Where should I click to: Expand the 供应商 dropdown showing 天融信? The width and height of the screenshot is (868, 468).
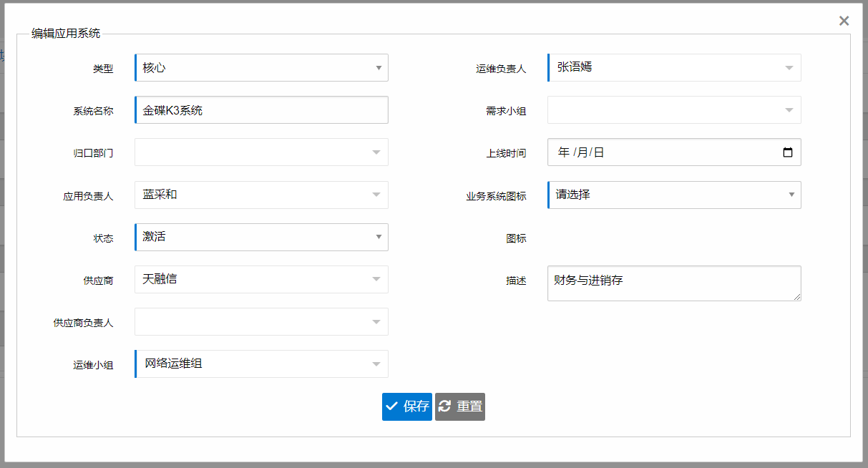(x=261, y=279)
